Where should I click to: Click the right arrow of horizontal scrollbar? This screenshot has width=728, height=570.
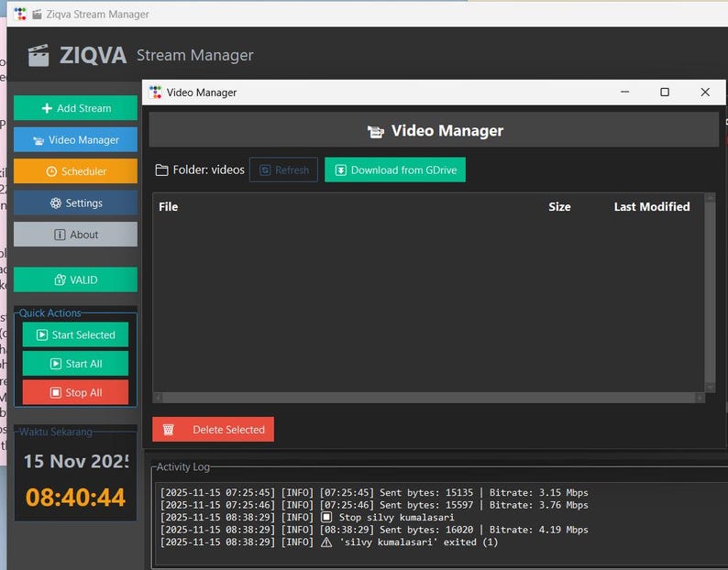tap(700, 398)
